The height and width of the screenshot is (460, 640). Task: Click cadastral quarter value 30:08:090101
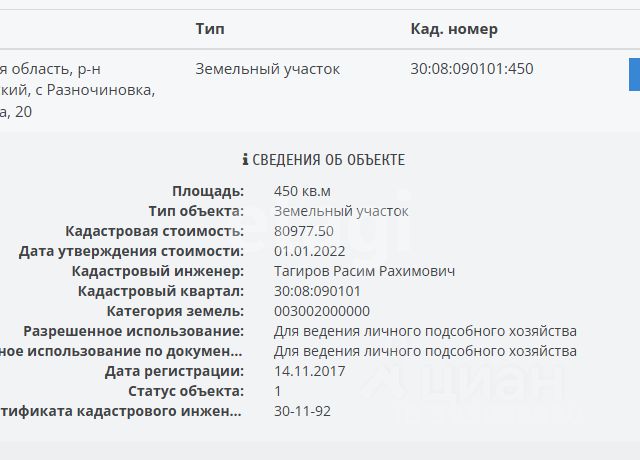click(317, 291)
